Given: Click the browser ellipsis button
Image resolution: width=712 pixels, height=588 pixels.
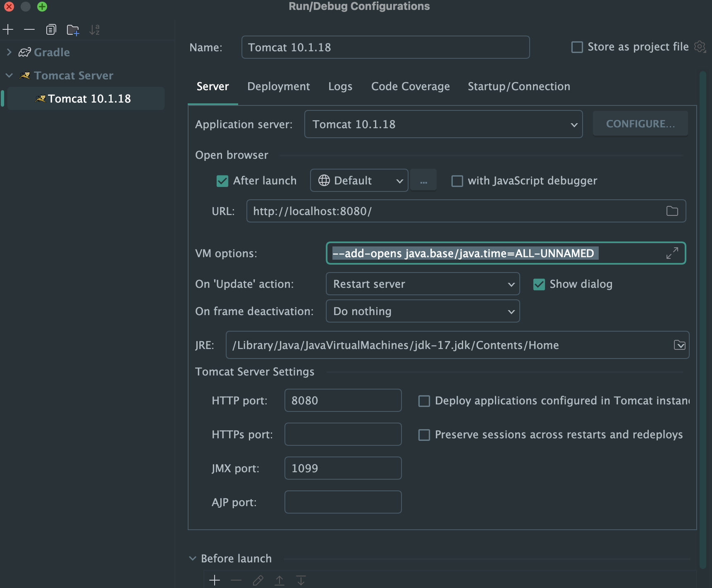Looking at the screenshot, I should (423, 180).
